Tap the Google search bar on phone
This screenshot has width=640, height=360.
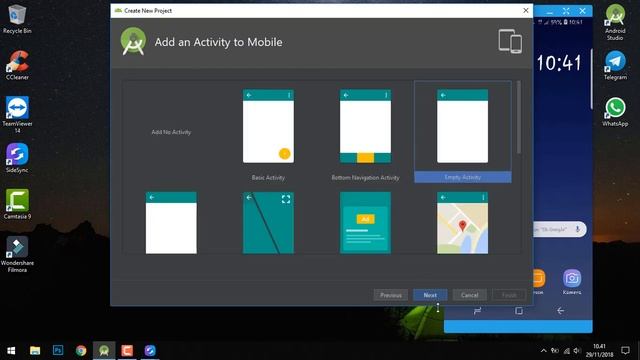pyautogui.click(x=560, y=229)
